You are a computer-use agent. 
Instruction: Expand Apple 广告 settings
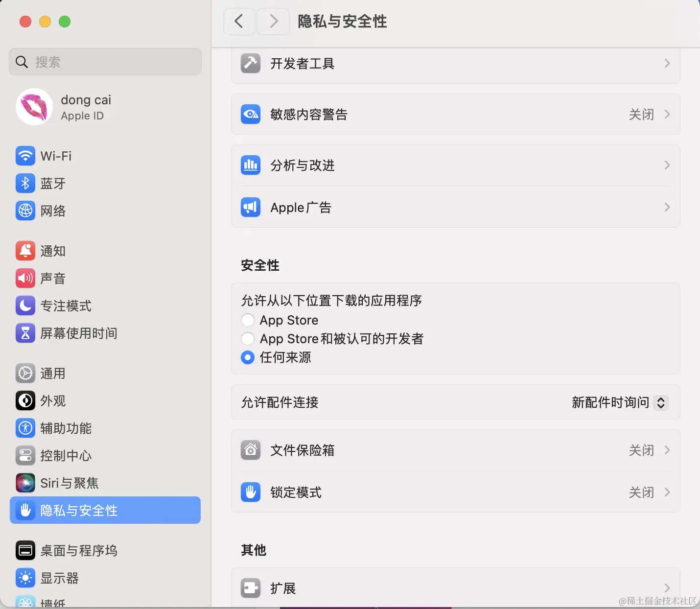(x=455, y=207)
